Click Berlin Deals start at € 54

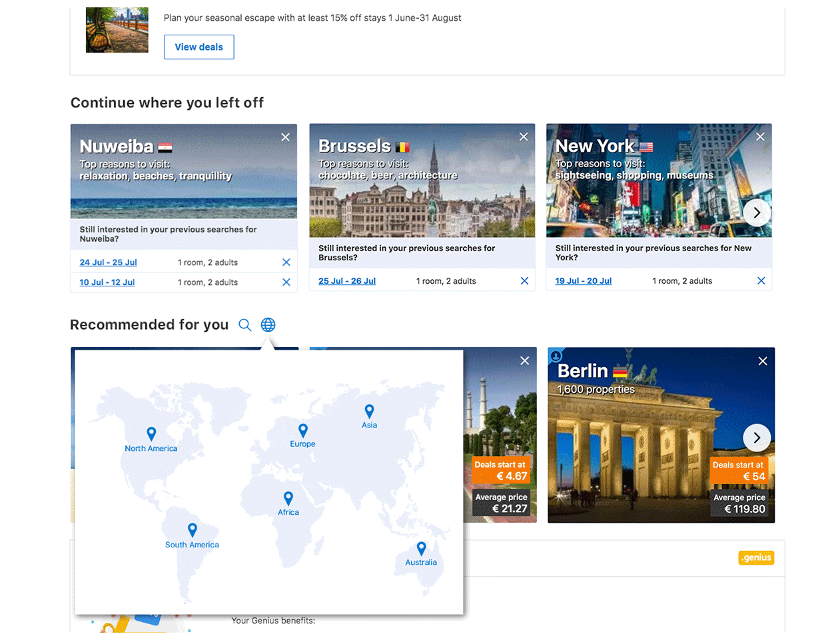pos(739,471)
